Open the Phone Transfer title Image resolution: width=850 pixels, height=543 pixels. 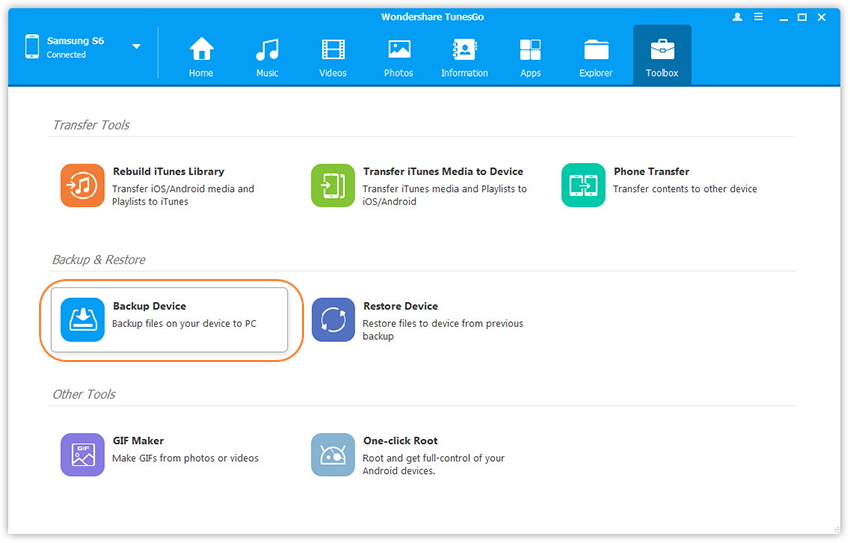coord(651,171)
